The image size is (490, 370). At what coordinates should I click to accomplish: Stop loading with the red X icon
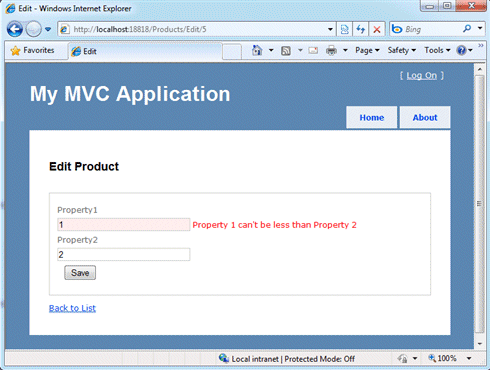click(x=377, y=29)
